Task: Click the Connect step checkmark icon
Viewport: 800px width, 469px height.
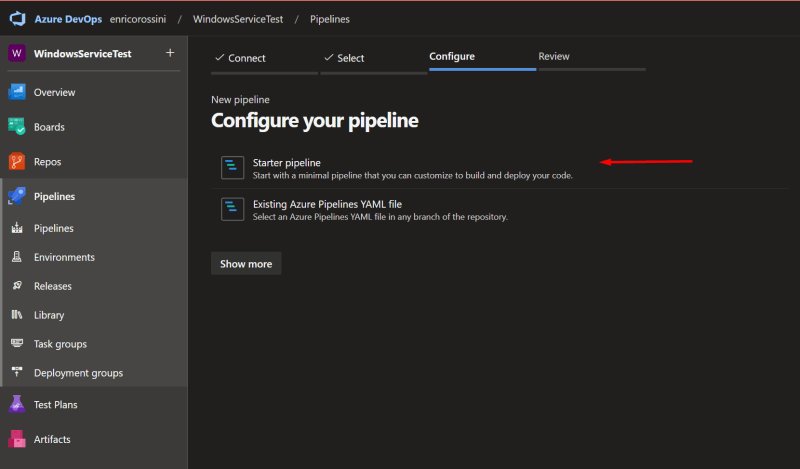Action: click(x=220, y=58)
